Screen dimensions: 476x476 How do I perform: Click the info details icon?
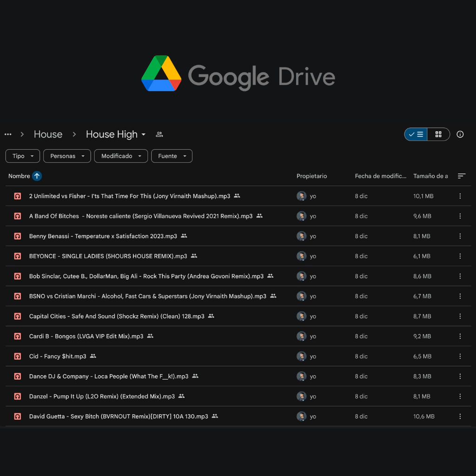[x=460, y=134]
